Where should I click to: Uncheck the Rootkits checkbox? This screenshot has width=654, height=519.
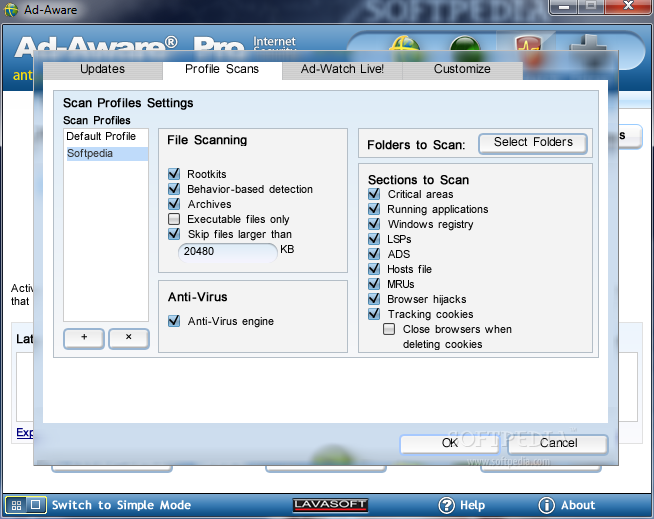(x=174, y=174)
